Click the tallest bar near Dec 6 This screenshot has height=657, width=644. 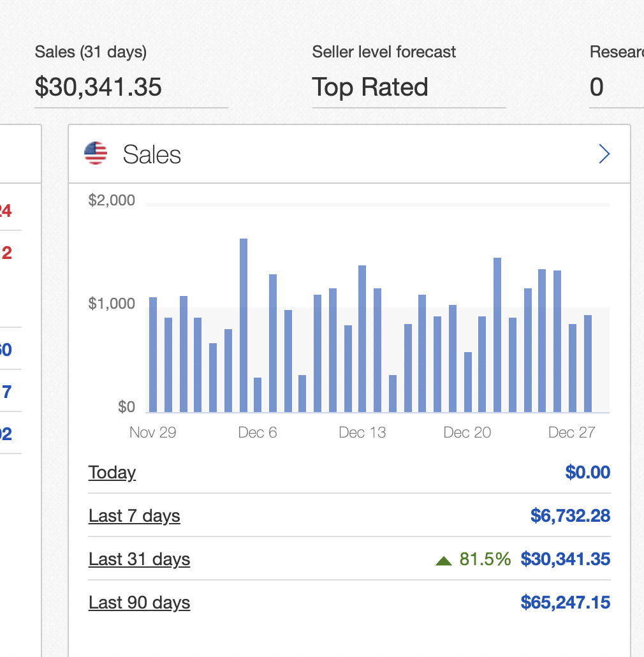pyautogui.click(x=244, y=325)
